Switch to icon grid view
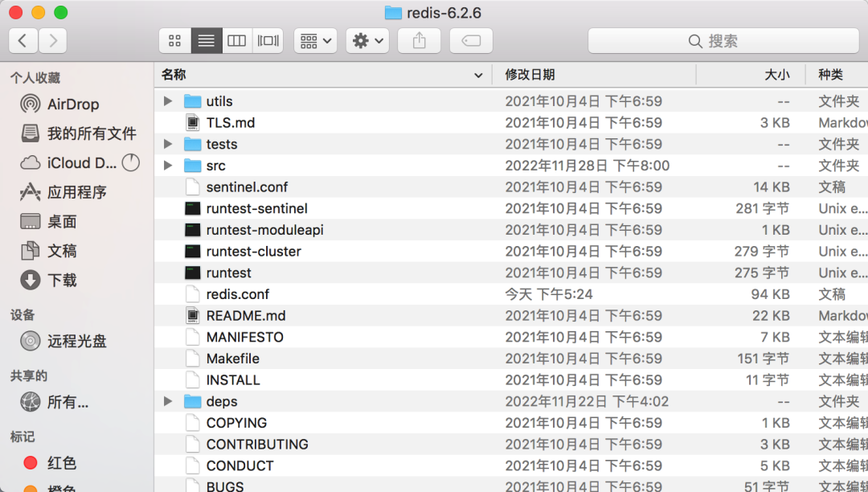 175,41
